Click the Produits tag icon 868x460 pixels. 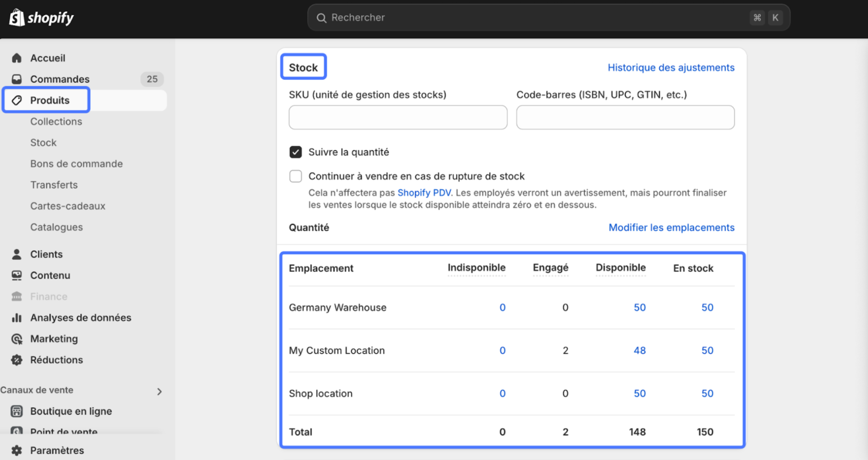coord(17,100)
